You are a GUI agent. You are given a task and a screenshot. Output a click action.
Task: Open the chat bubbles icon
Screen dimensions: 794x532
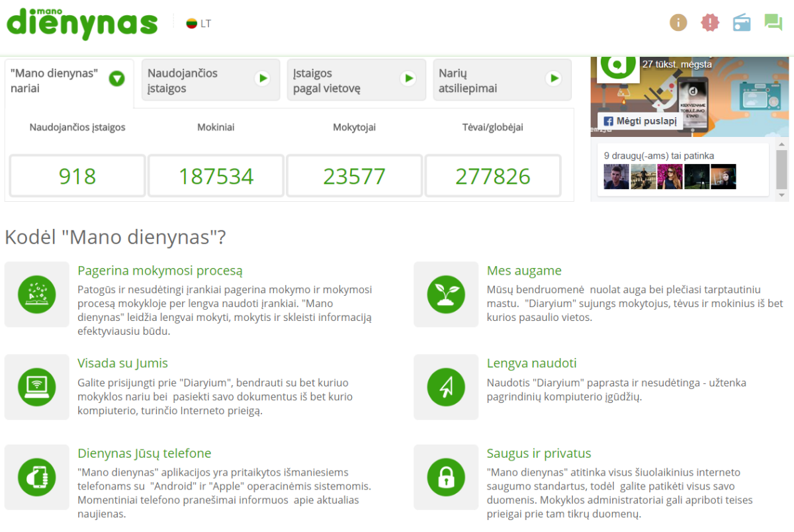click(x=773, y=22)
